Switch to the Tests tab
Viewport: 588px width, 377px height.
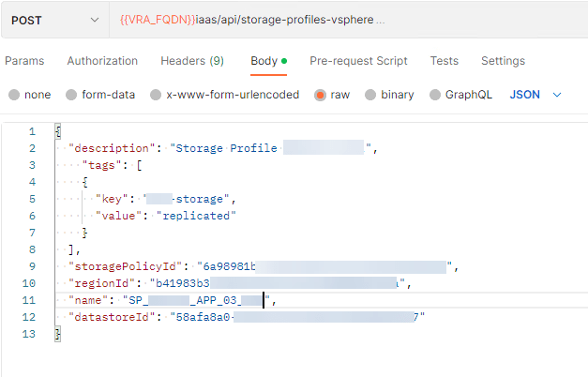[x=445, y=61]
